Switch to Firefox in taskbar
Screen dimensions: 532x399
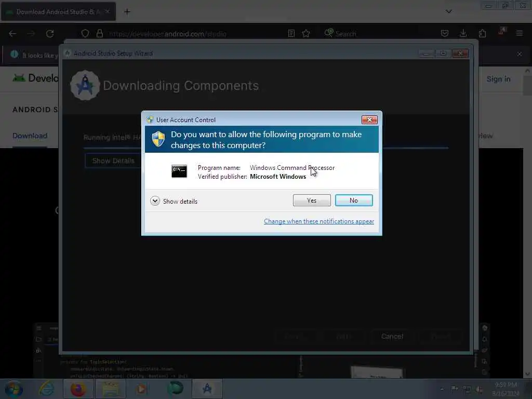(78, 389)
